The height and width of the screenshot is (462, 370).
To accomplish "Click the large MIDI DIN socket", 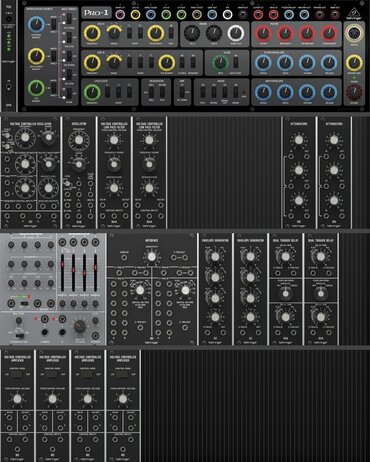I will tap(354, 34).
